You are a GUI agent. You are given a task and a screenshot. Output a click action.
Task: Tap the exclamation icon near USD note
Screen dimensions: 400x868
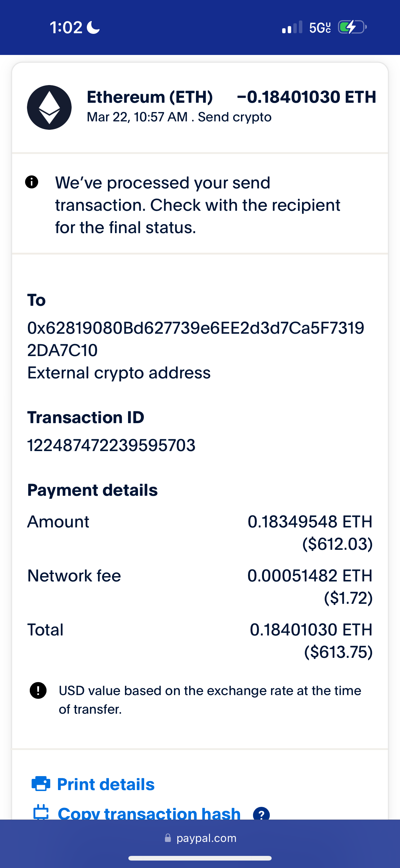38,690
